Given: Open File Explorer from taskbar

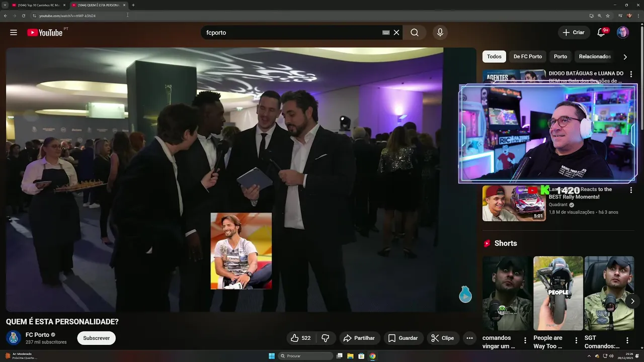Looking at the screenshot, I should pyautogui.click(x=350, y=356).
